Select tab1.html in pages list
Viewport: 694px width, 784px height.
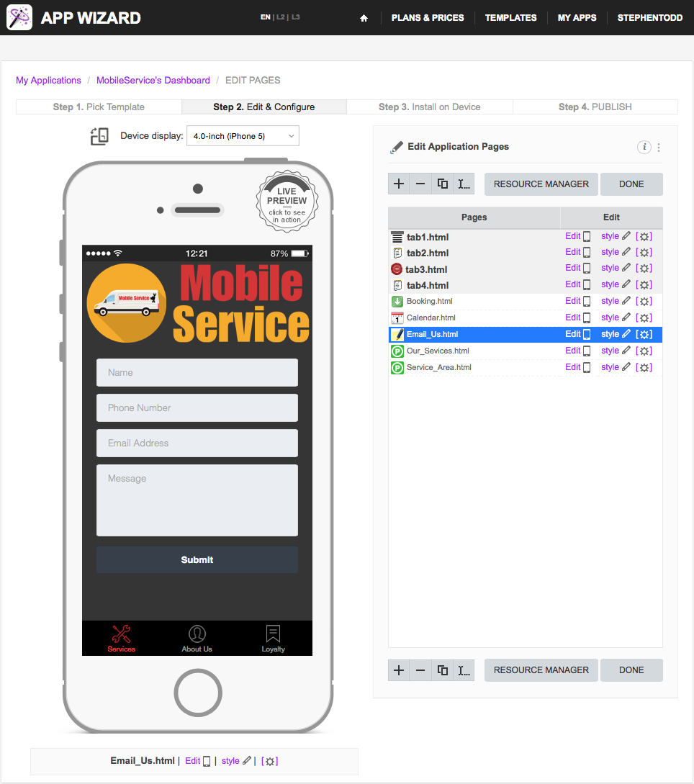pos(428,237)
